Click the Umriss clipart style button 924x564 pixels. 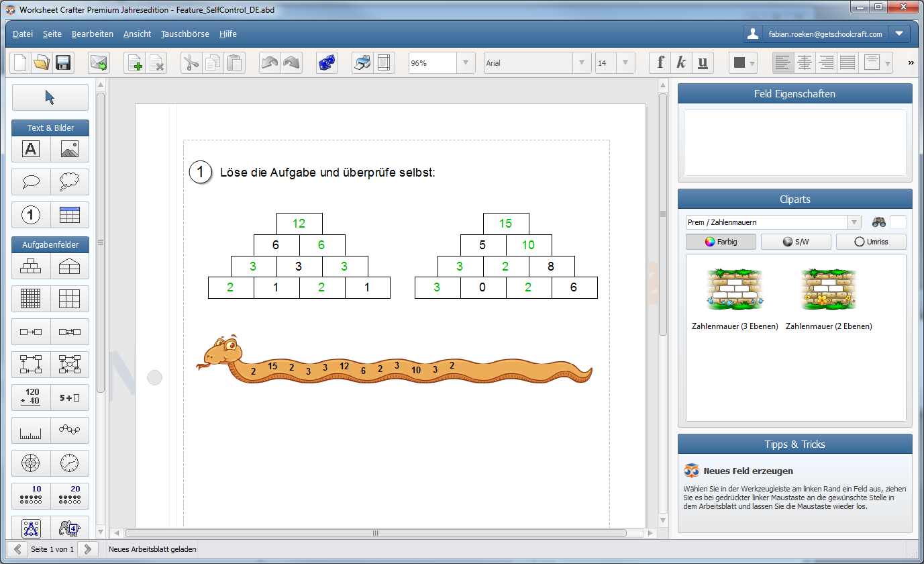871,242
